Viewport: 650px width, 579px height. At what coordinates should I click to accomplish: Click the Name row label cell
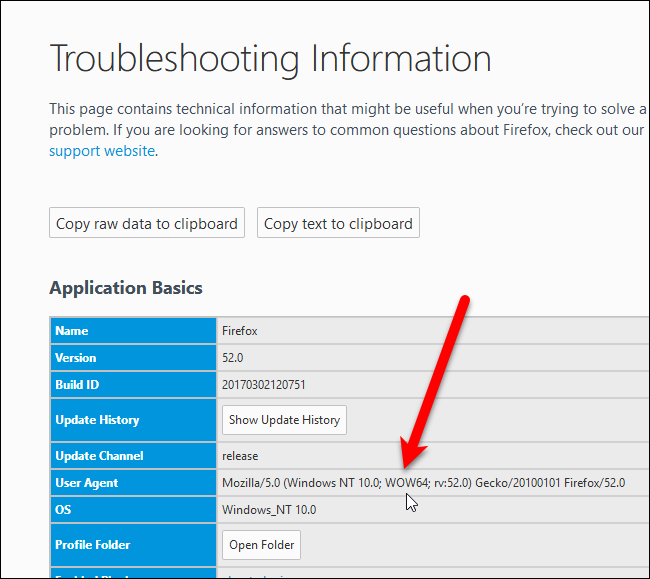(x=72, y=331)
